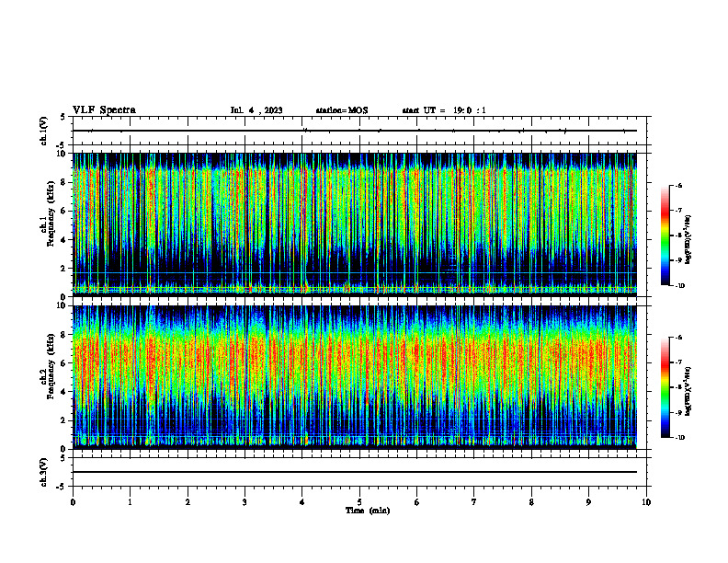The width and height of the screenshot is (728, 563).
Task: Click the "station=MOS" header label
Action: pos(342,110)
